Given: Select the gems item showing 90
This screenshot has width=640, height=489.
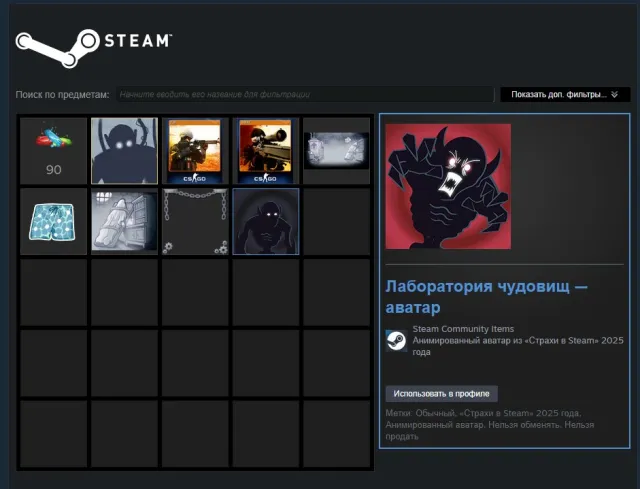Looking at the screenshot, I should coord(53,151).
